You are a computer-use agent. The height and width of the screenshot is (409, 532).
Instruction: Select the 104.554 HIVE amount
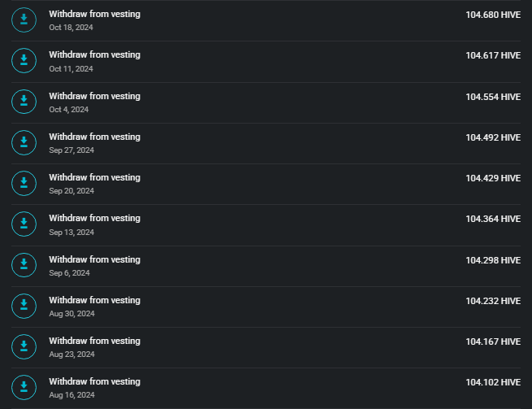click(x=493, y=97)
